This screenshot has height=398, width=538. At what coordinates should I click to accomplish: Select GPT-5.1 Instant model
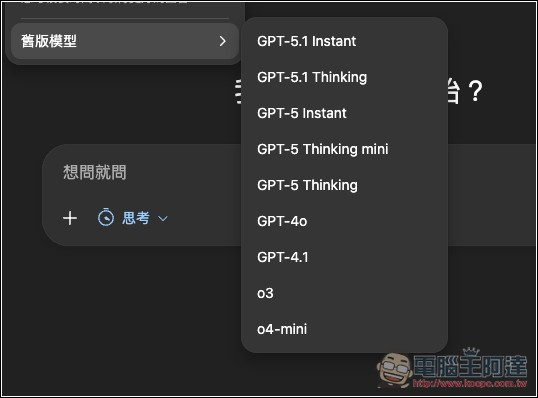click(344, 41)
